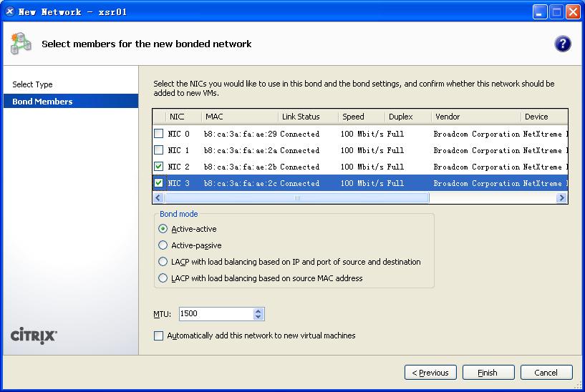
Task: Click Connected status in NIC 0 row
Action: click(x=299, y=134)
